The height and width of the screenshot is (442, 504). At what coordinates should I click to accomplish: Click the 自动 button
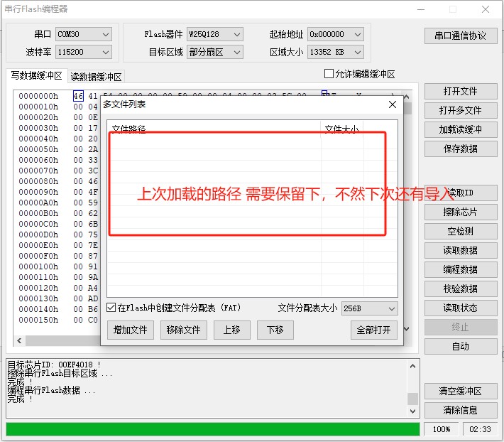click(461, 346)
